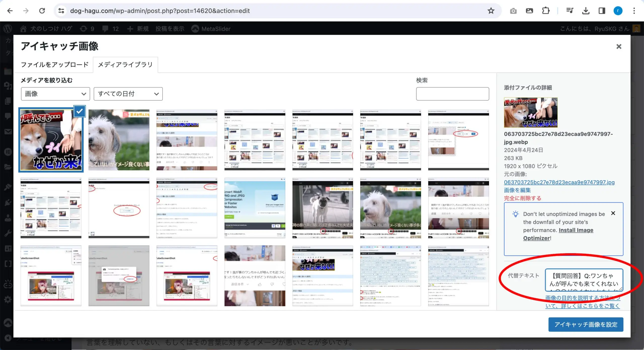Select the red-circled upload button screenshot thumbnail

click(x=119, y=208)
